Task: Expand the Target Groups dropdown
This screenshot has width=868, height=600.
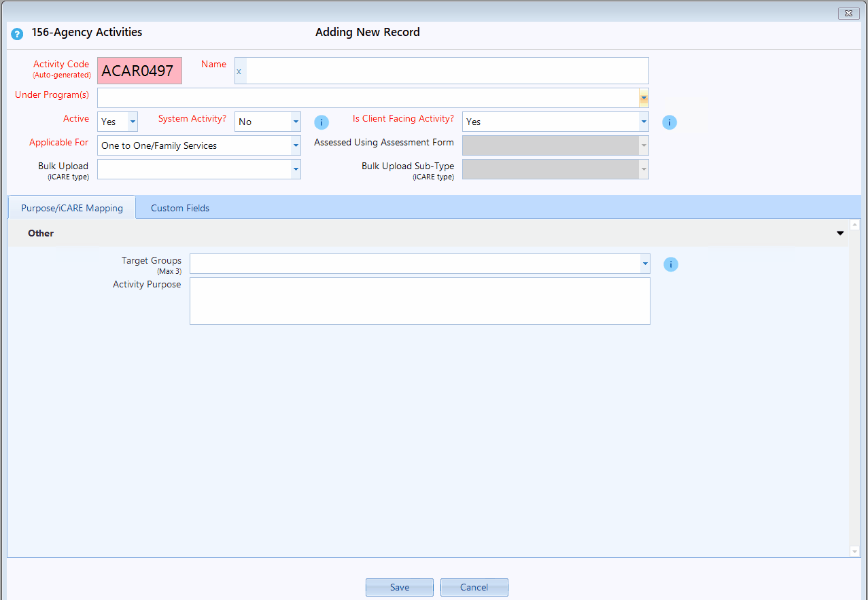Action: click(644, 264)
